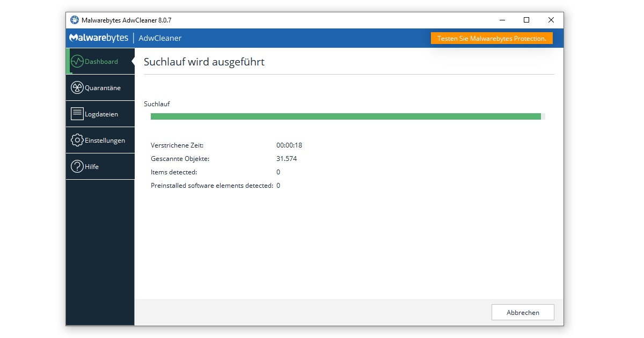
Task: Select the Dashboard text label in sidebar
Action: pos(101,62)
